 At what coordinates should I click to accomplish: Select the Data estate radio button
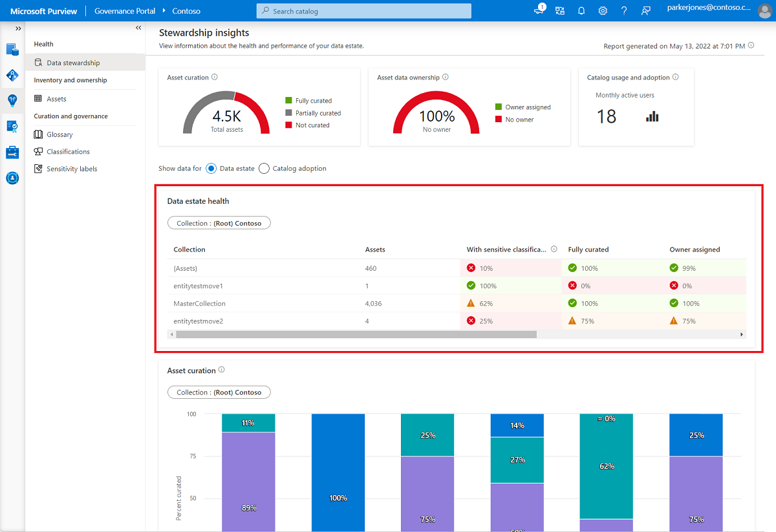coord(211,169)
